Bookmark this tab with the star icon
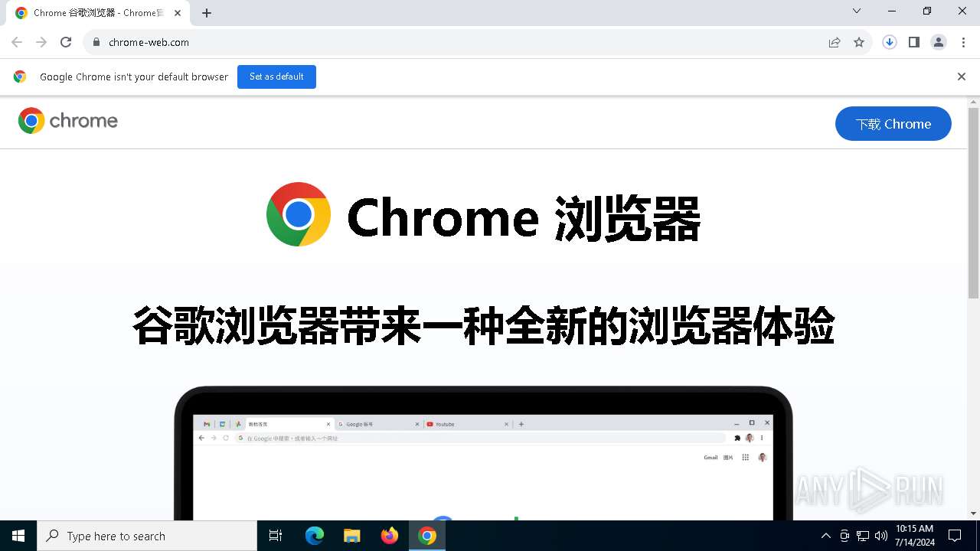This screenshot has height=551, width=980. coord(859,42)
